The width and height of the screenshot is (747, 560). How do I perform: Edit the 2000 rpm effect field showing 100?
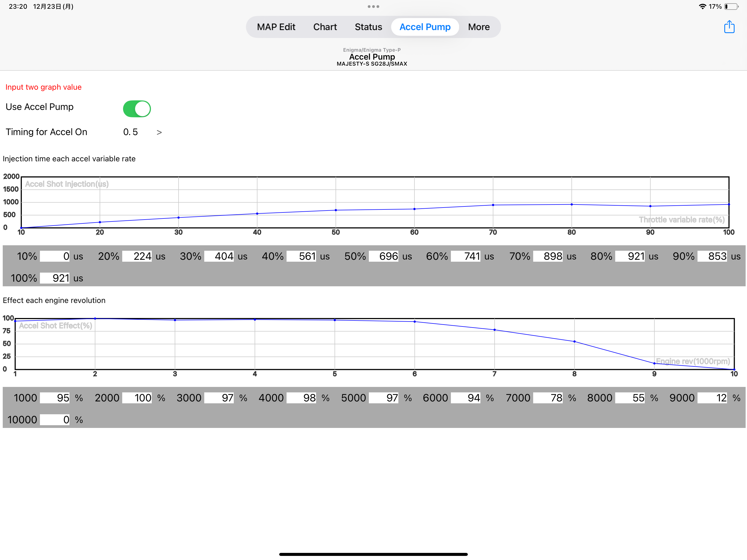137,398
